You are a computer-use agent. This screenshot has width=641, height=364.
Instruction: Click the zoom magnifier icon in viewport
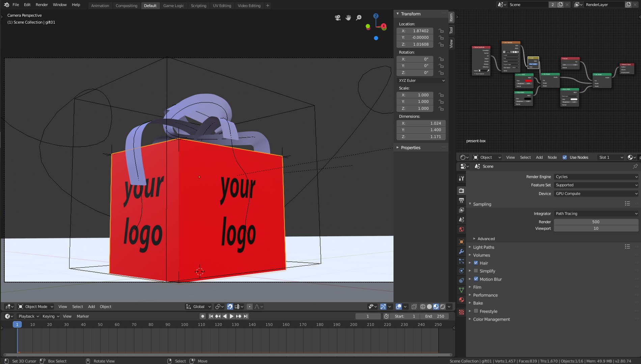pyautogui.click(x=359, y=18)
